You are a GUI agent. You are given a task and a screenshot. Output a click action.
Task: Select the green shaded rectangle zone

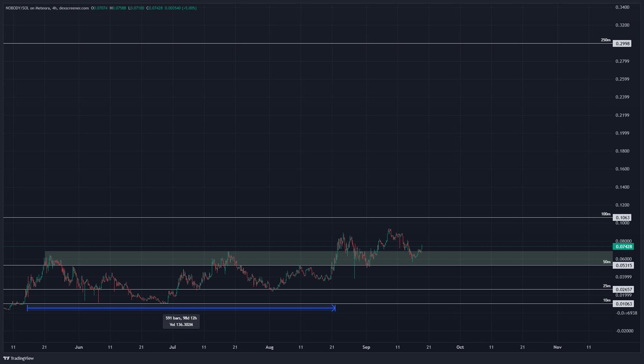328,258
